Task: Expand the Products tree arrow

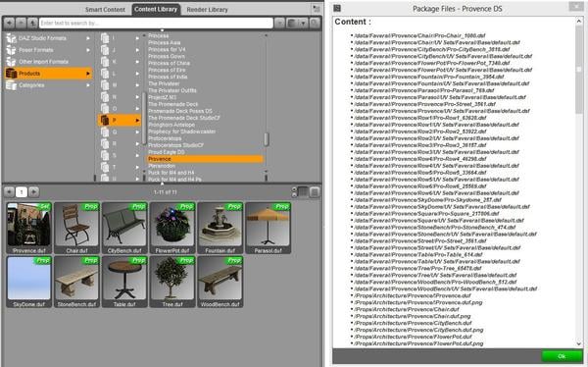Action: point(88,74)
